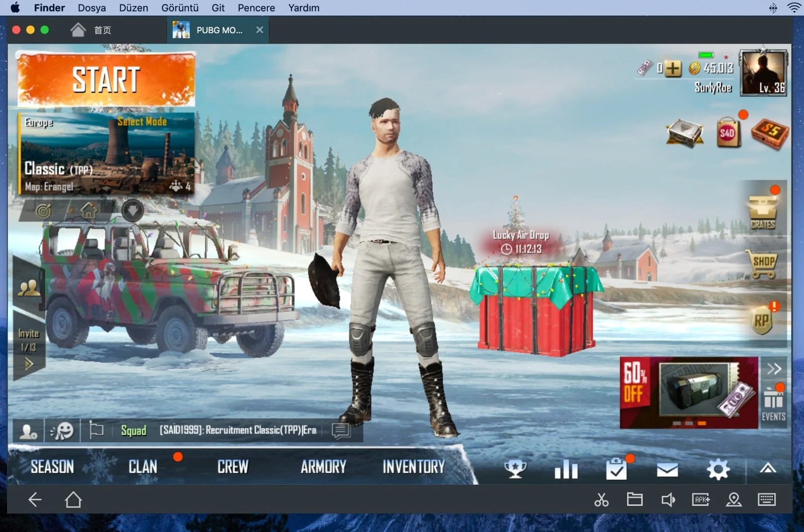
Task: Expand the Invite panel arrow
Action: pos(29,364)
